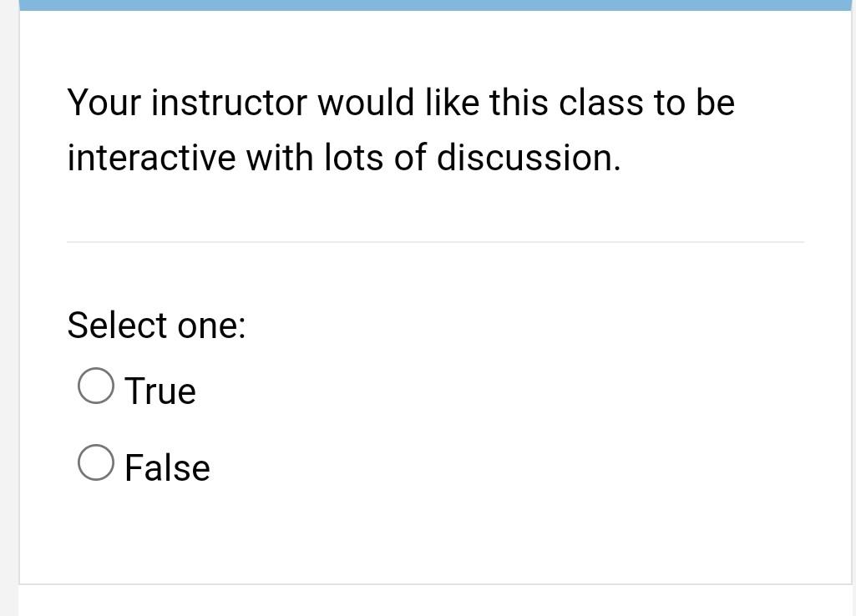Click the circle next to False
Image resolution: width=856 pixels, height=616 pixels.
pos(96,462)
